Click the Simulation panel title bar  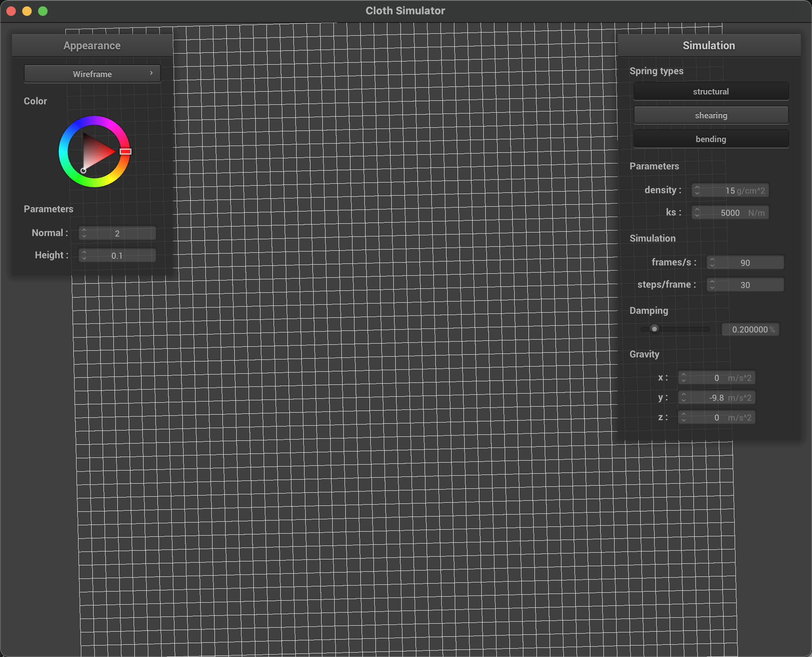coord(709,46)
